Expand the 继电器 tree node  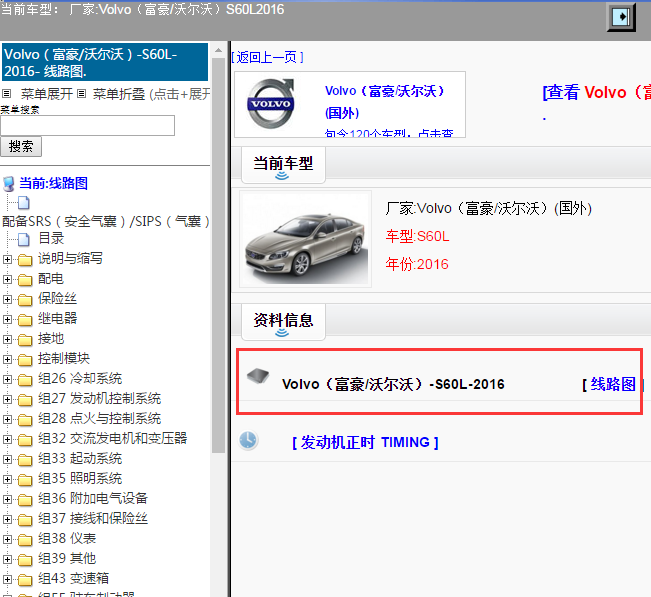tap(7, 319)
